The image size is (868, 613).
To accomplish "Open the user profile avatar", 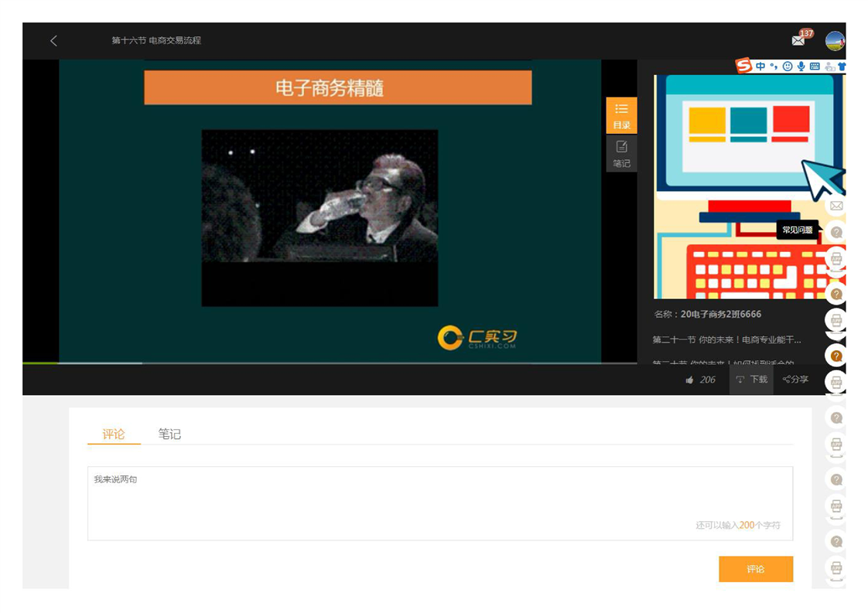I will coord(834,41).
